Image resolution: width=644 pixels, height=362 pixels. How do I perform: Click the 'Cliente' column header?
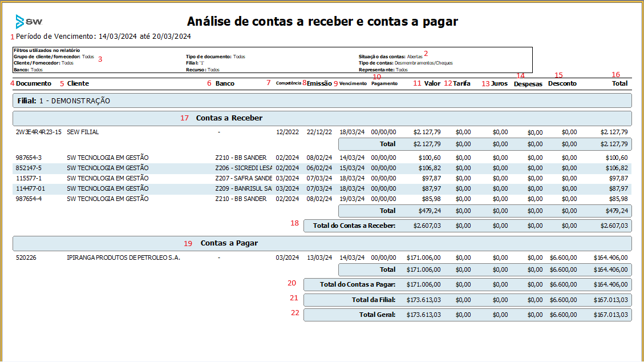pos(78,83)
